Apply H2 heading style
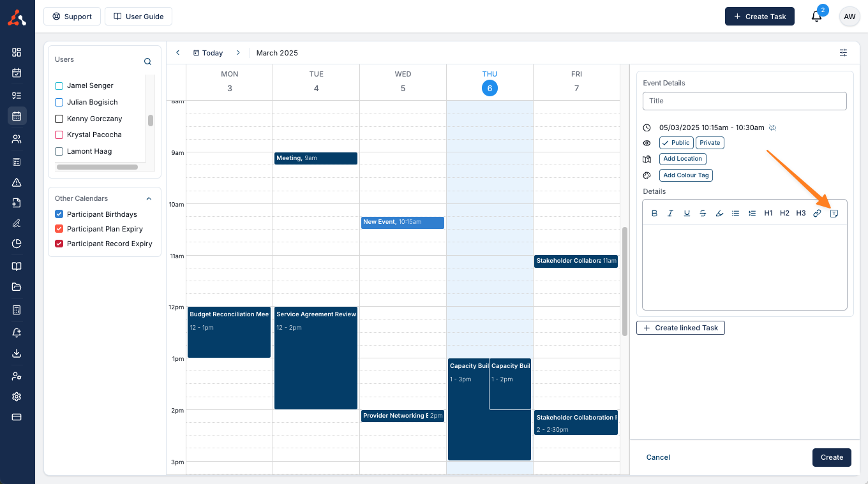Viewport: 868px width, 484px height. click(784, 214)
